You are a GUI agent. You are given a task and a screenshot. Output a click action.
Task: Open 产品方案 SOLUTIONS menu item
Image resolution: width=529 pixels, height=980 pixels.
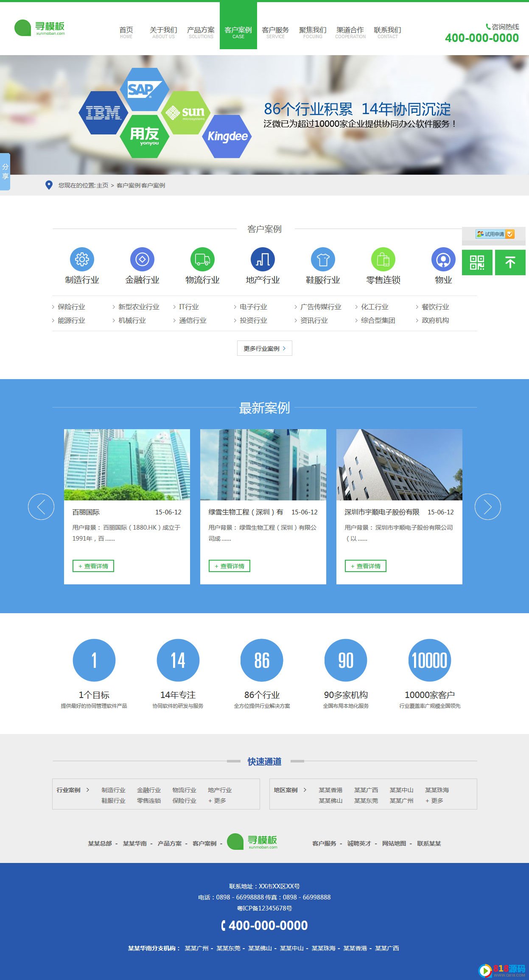[201, 32]
